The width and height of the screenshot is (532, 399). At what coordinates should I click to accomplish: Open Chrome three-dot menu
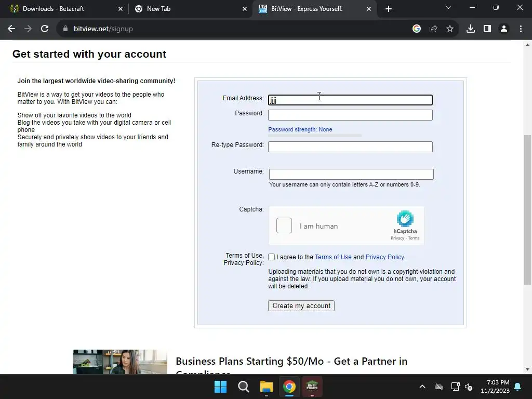[521, 29]
